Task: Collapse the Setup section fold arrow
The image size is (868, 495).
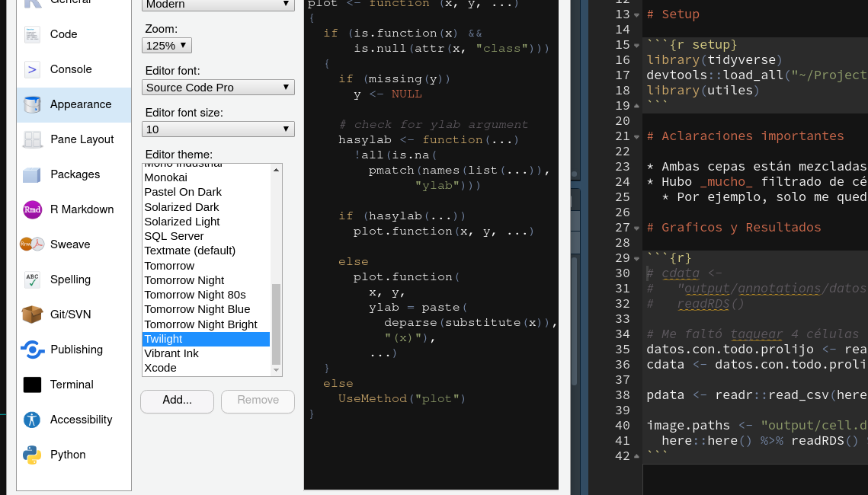Action: point(637,14)
